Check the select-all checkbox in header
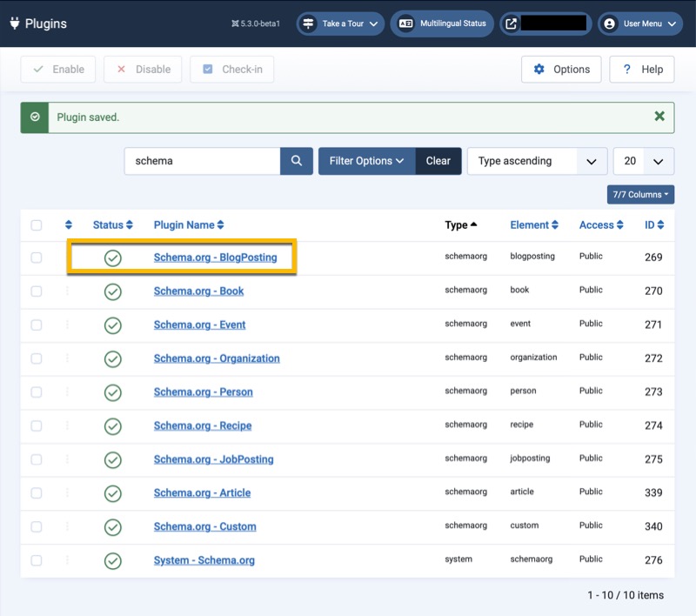 pos(37,225)
